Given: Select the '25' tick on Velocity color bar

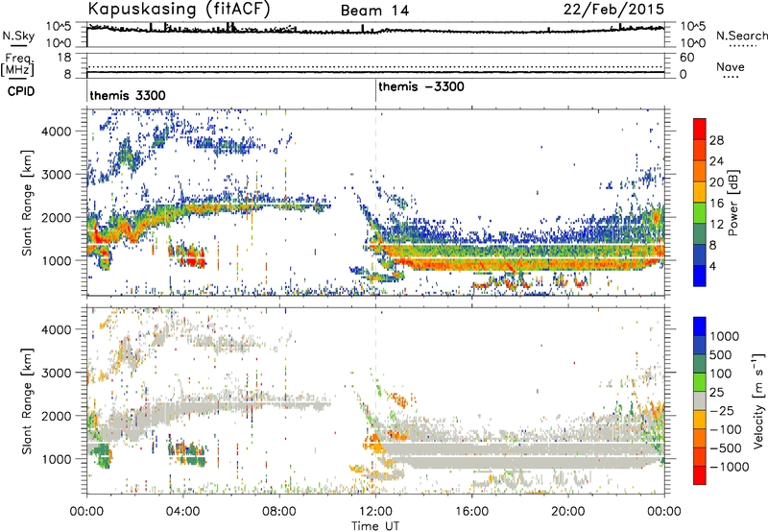Looking at the screenshot, I should pos(716,392).
